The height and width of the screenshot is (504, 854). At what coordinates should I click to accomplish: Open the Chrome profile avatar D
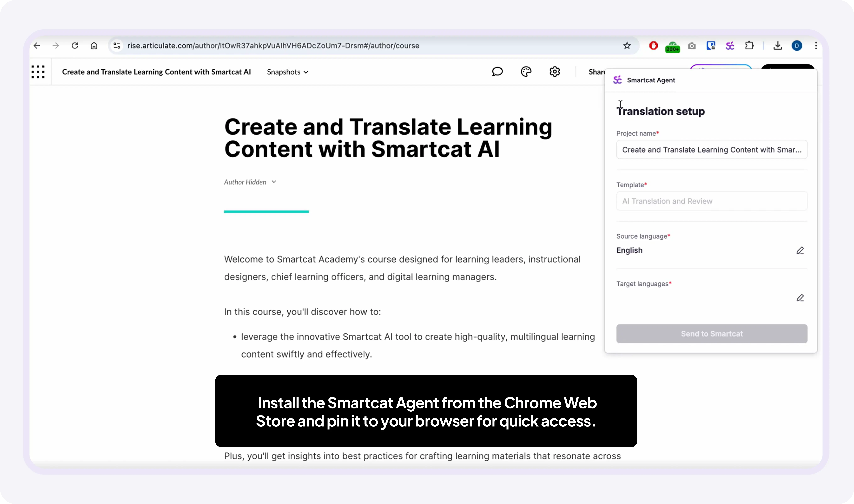click(797, 46)
